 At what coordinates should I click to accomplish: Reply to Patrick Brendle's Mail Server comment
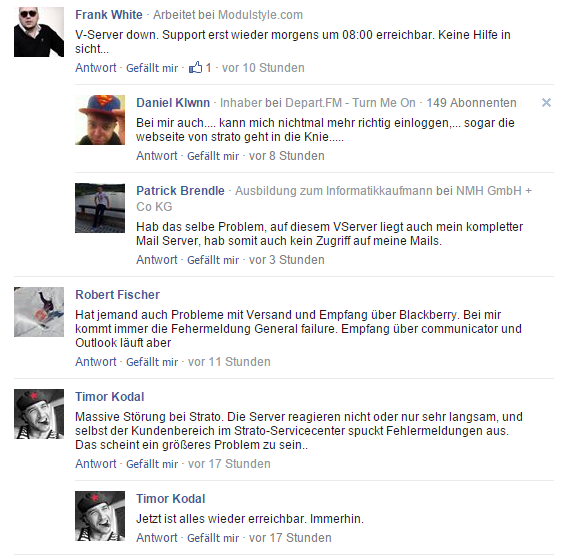pos(156,260)
